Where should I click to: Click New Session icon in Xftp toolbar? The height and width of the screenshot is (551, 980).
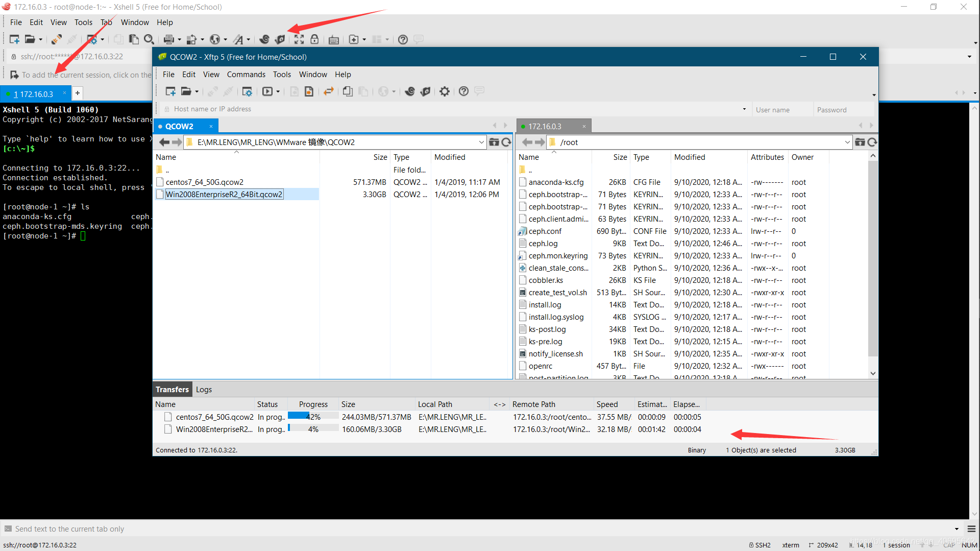[170, 91]
